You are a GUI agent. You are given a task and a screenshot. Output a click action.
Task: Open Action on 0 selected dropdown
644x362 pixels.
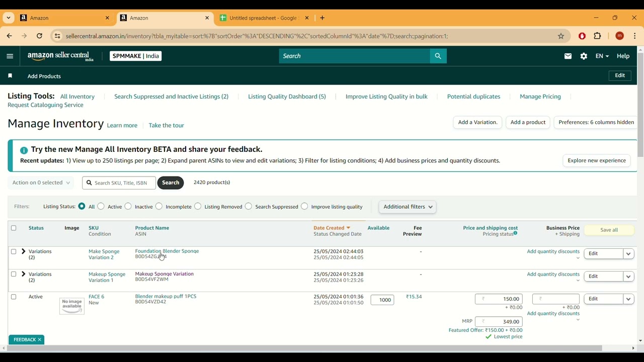coord(41,183)
